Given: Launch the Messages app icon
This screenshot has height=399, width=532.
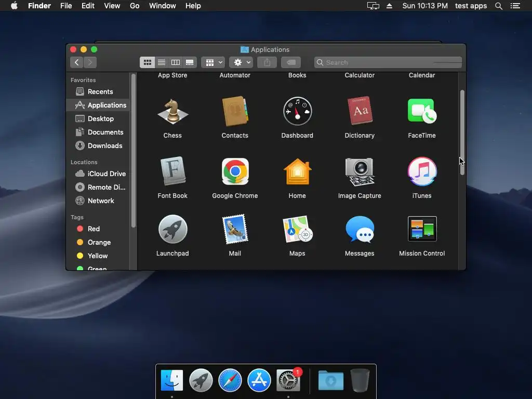Looking at the screenshot, I should [360, 229].
